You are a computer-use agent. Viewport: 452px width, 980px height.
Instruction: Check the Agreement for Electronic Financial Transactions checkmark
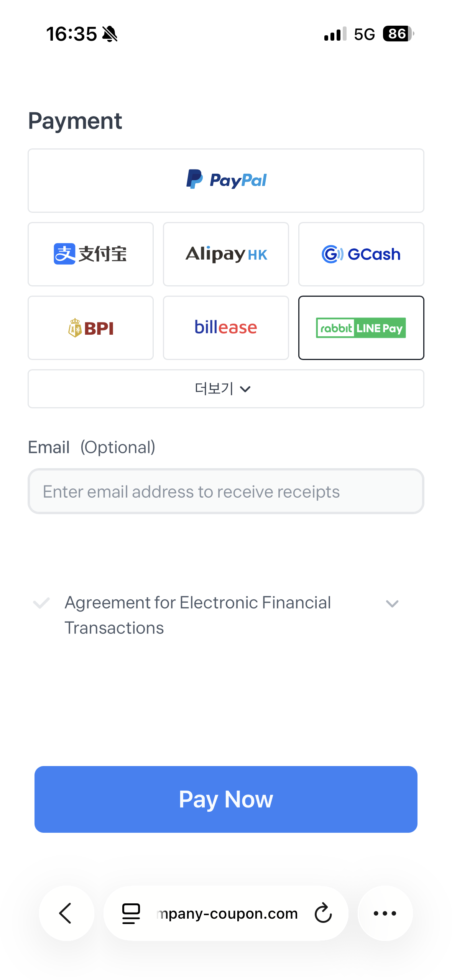pyautogui.click(x=41, y=603)
